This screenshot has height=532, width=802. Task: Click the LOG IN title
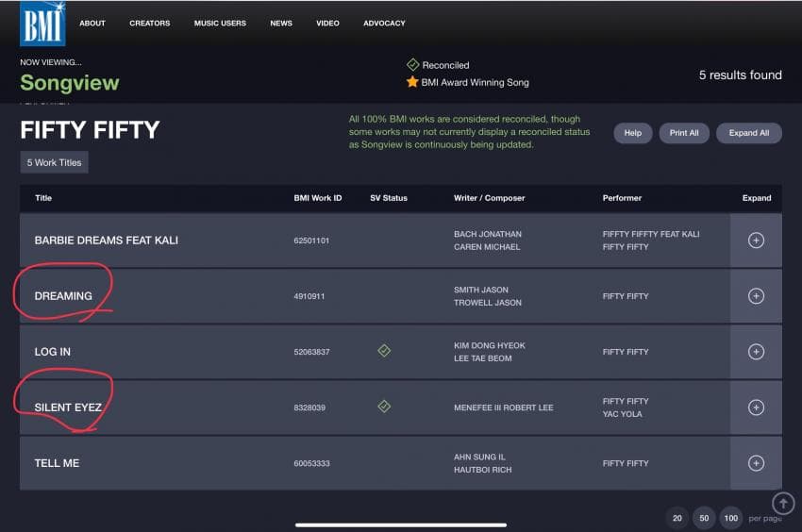coord(53,352)
